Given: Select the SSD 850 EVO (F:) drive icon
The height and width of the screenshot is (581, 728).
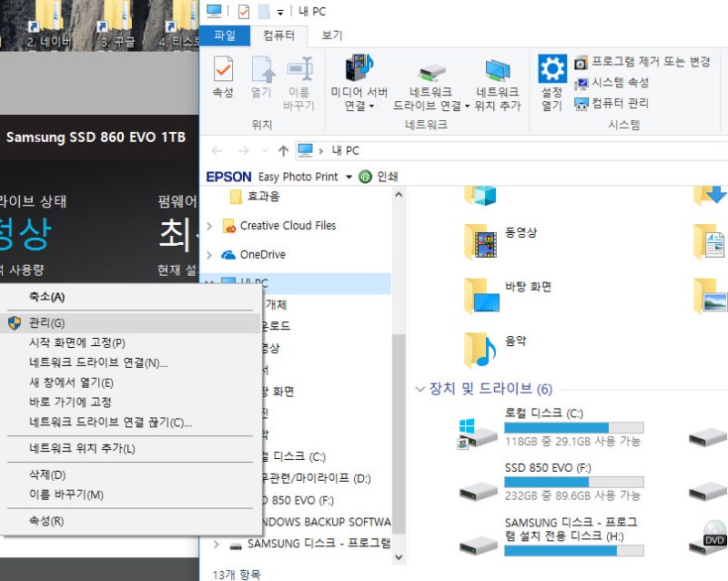Looking at the screenshot, I should [x=479, y=491].
